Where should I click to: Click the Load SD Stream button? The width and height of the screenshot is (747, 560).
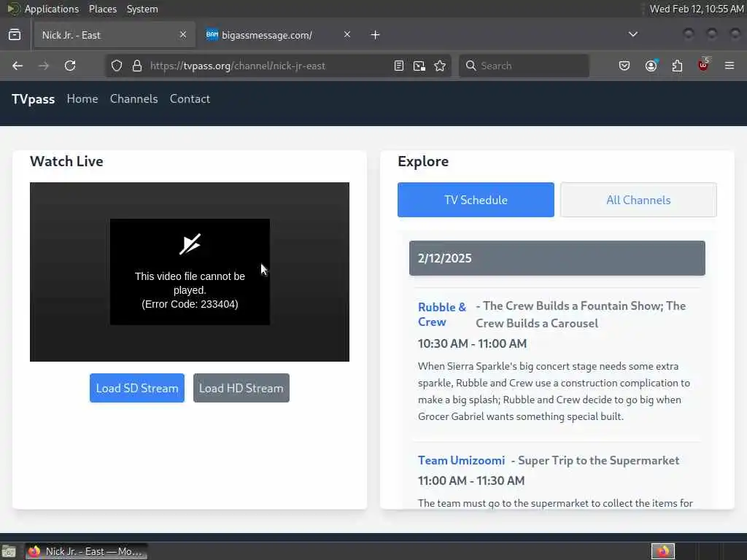136,388
